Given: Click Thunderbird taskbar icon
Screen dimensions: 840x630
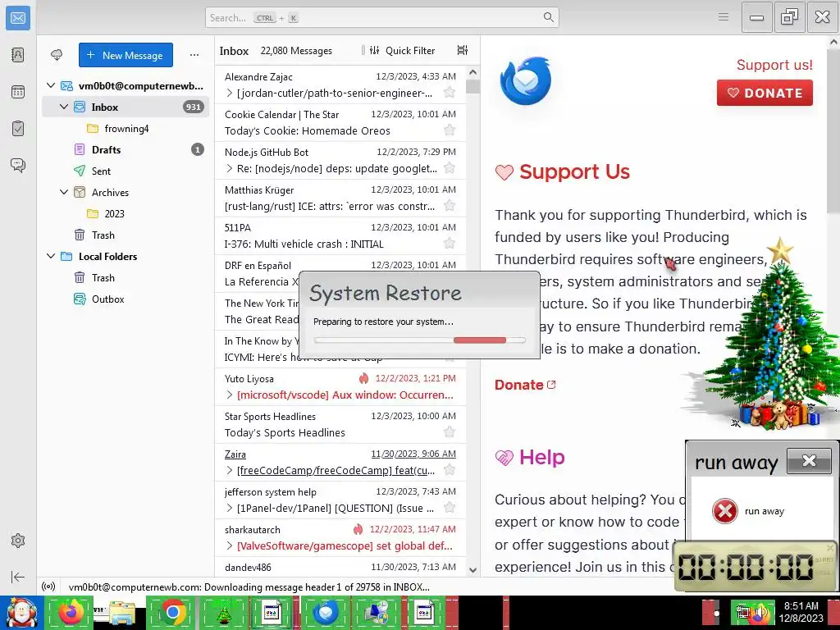Looking at the screenshot, I should point(325,613).
